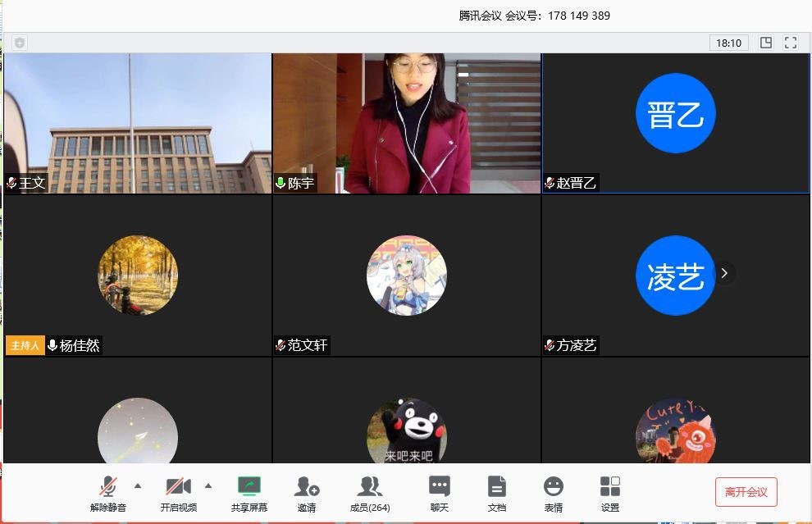Open the invite (邀请) panel
Screen dimensions: 812x524
click(307, 492)
